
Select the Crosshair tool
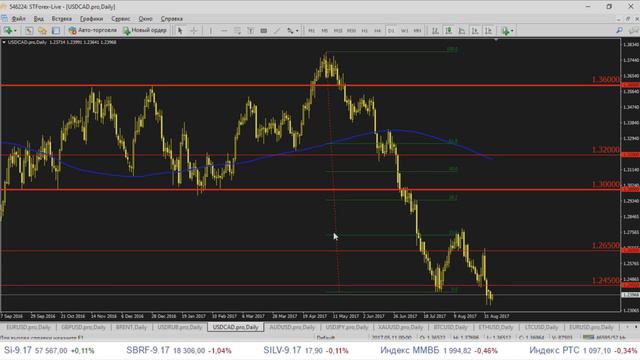[193, 31]
